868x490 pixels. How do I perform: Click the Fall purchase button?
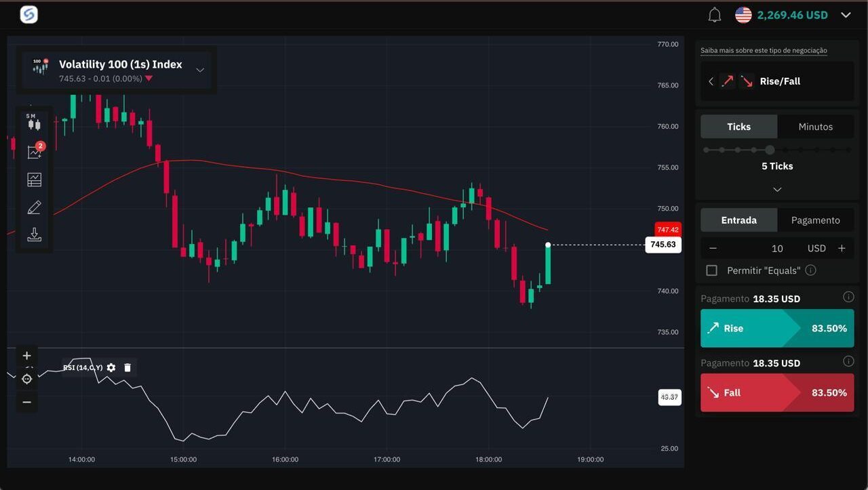[776, 392]
